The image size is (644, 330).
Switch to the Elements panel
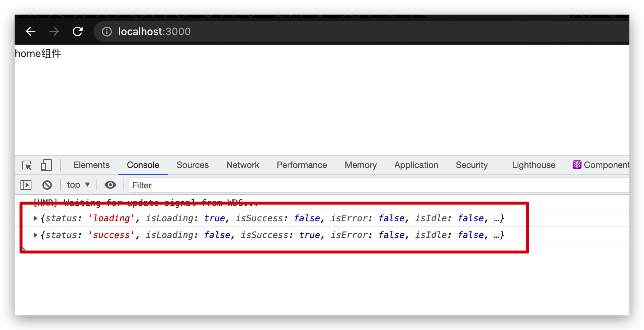[91, 165]
